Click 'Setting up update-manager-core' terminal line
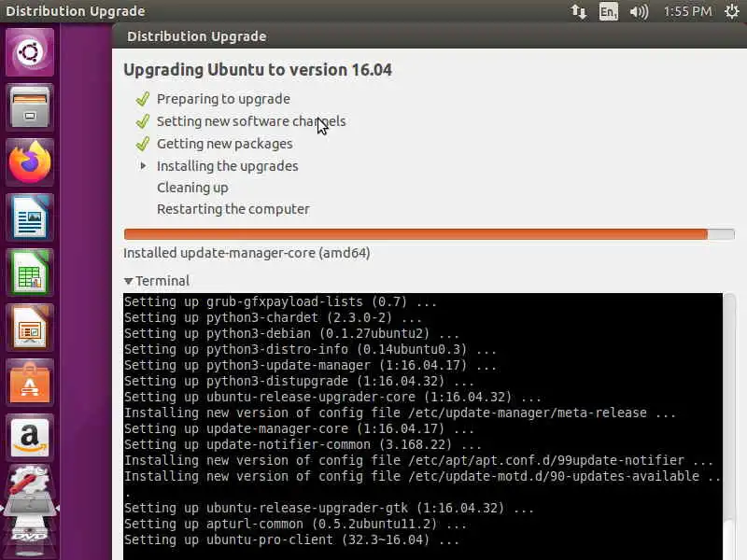The width and height of the screenshot is (747, 560). click(299, 428)
